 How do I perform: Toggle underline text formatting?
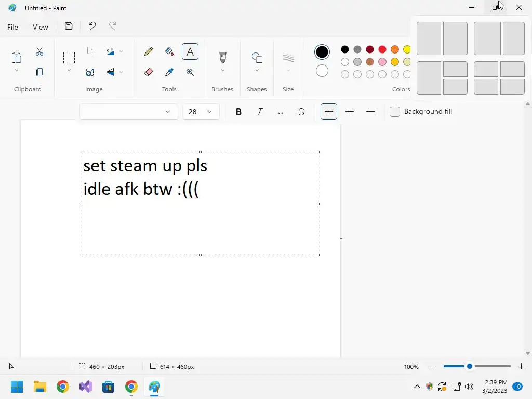280,112
